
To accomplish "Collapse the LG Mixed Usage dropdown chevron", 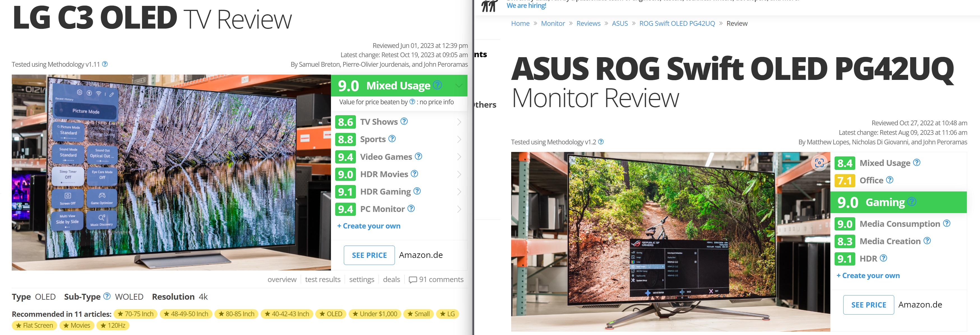I will (459, 85).
